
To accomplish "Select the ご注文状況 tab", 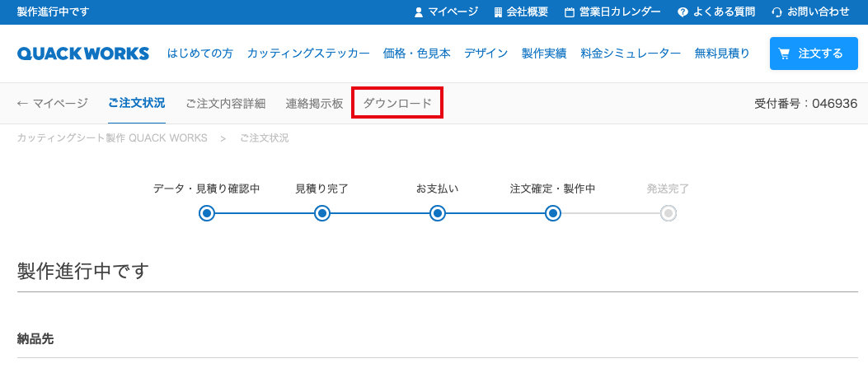I will tap(136, 104).
